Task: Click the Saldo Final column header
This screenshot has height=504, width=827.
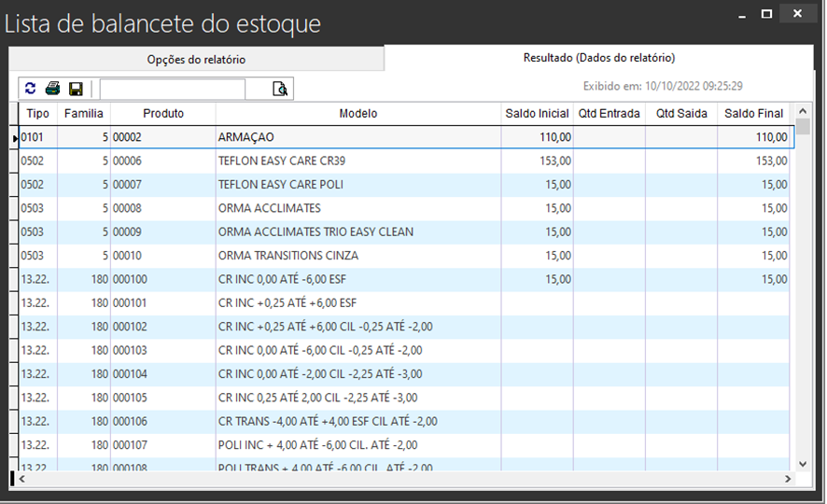Action: (753, 114)
